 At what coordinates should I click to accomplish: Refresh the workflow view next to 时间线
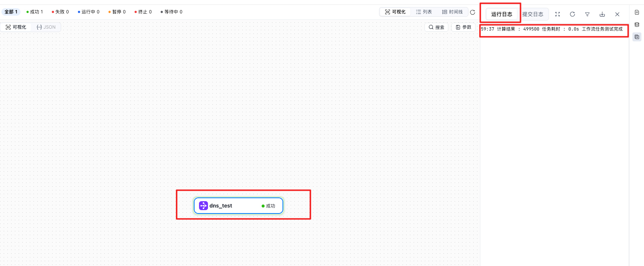coord(473,12)
